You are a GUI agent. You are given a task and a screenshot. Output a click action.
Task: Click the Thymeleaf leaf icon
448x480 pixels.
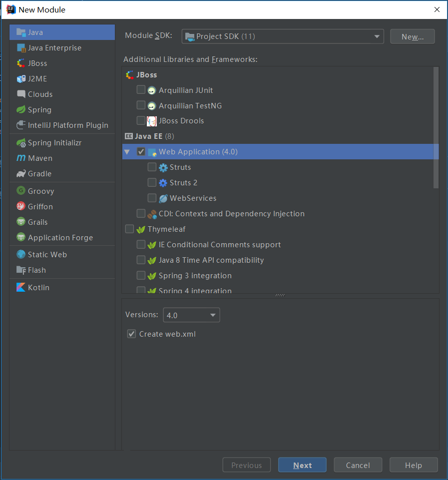pyautogui.click(x=141, y=229)
